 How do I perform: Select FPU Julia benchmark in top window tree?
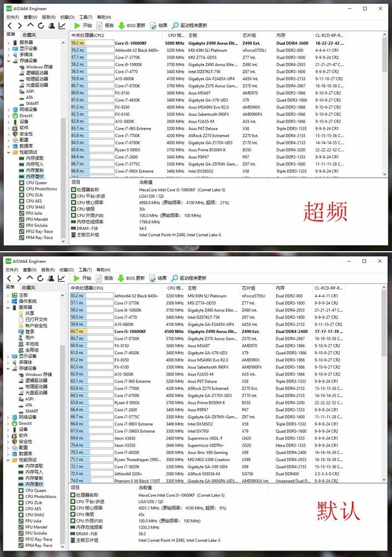point(34,213)
